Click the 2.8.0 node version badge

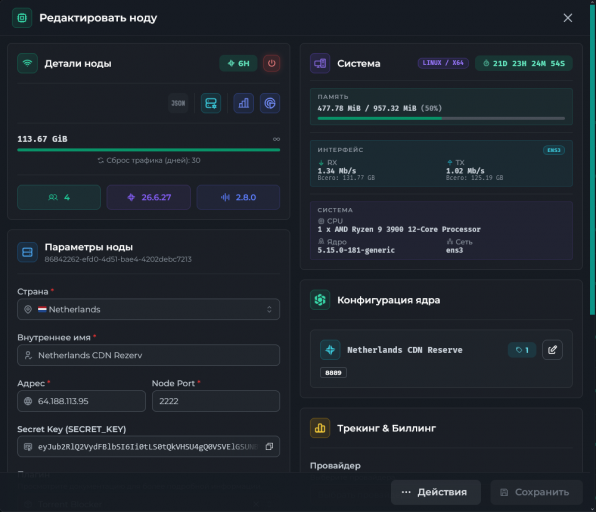point(238,197)
